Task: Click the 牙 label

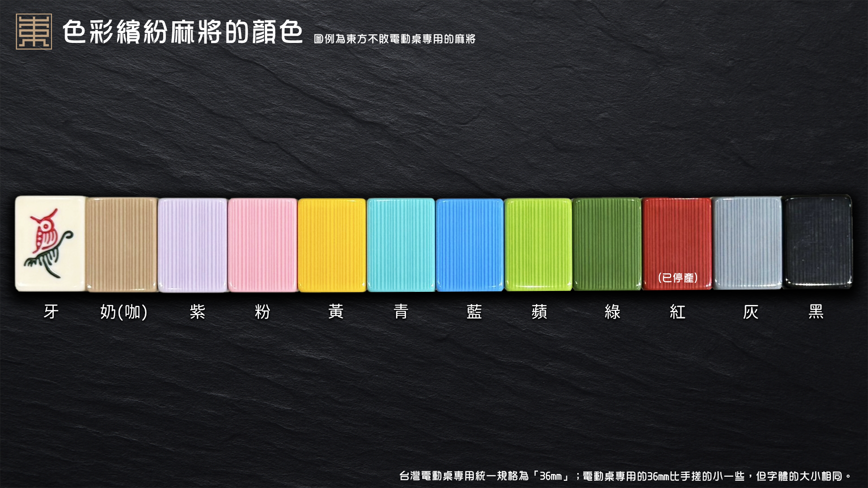Action: [x=51, y=311]
